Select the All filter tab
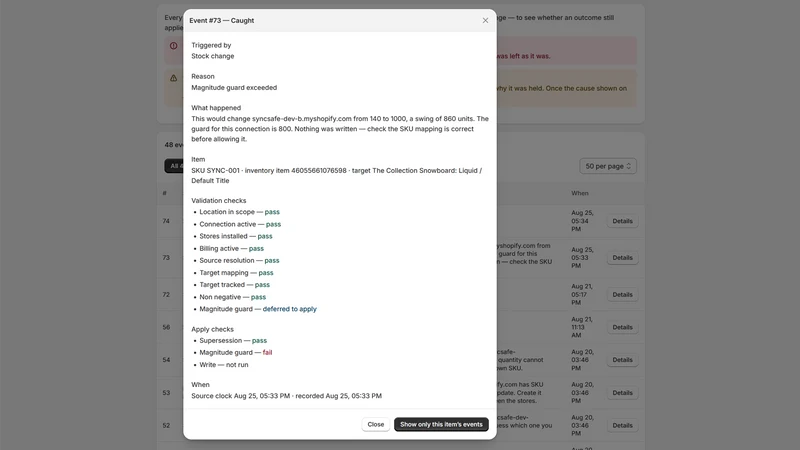 [x=174, y=166]
